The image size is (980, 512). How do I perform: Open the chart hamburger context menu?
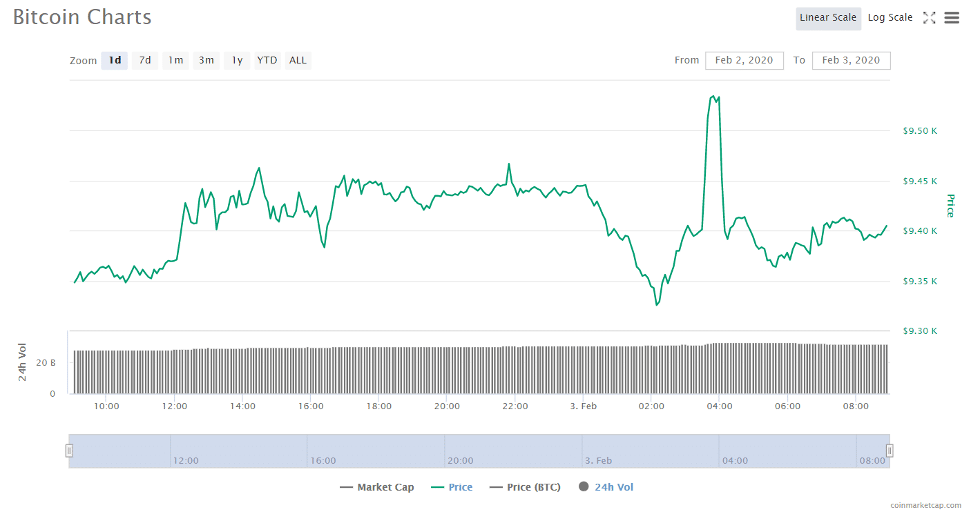tap(952, 18)
